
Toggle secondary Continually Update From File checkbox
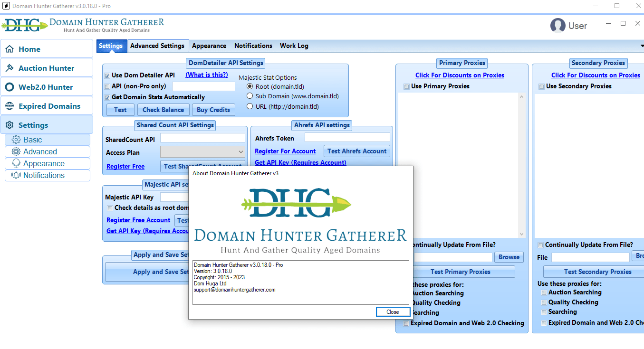click(540, 245)
